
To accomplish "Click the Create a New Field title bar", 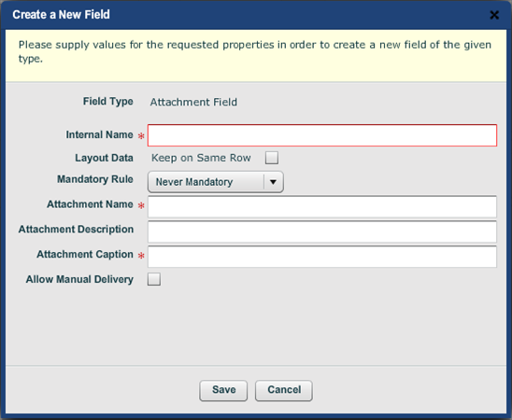I will pos(256,15).
